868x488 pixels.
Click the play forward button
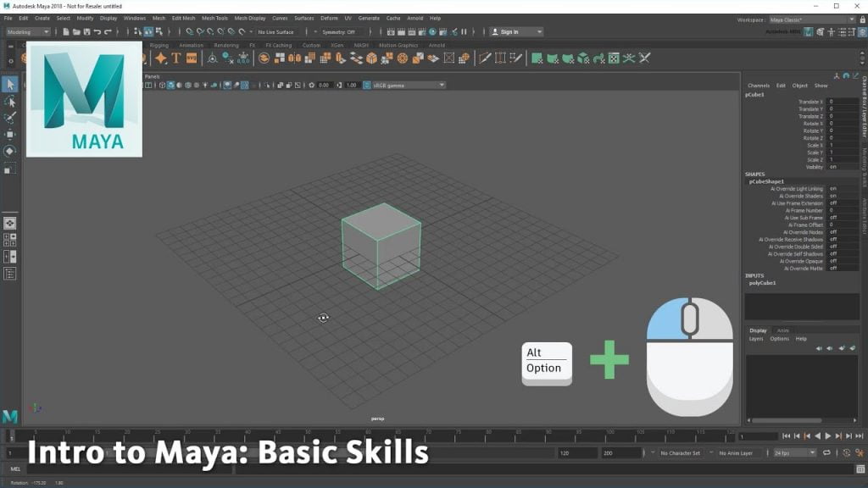point(828,436)
